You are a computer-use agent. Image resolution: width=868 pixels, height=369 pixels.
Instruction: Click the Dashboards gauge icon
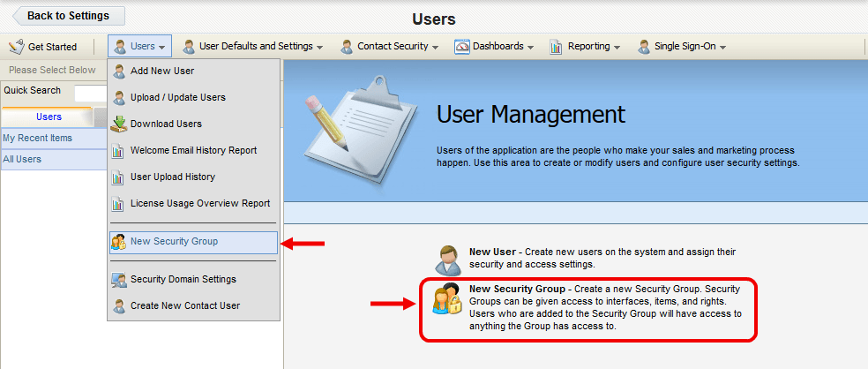(x=462, y=47)
